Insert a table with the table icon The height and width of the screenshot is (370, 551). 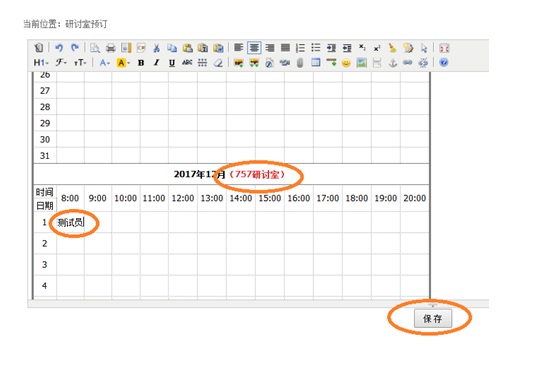click(x=316, y=63)
